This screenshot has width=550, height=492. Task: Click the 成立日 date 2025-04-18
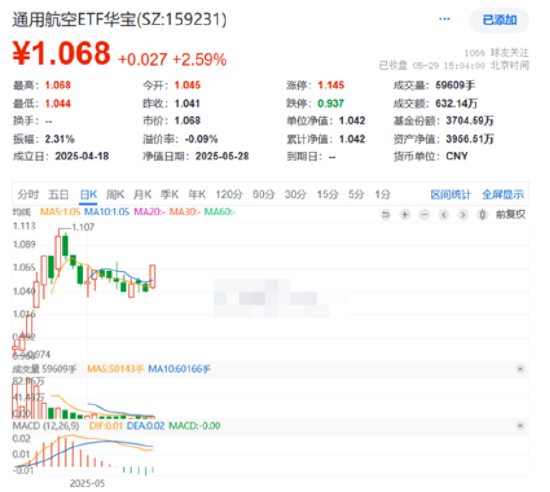pos(82,156)
